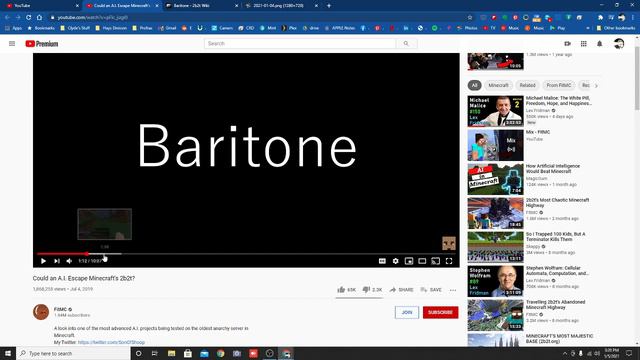Select the From FitMC filter chip
640x360 pixels.
click(559, 85)
